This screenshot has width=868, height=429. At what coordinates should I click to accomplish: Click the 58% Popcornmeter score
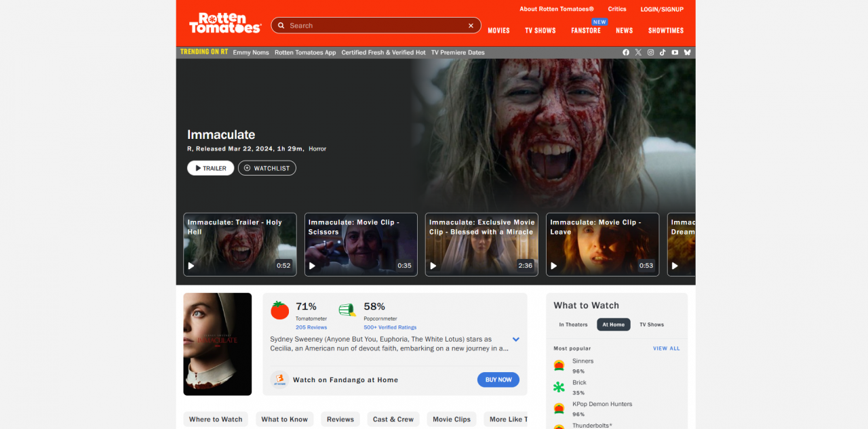[374, 306]
